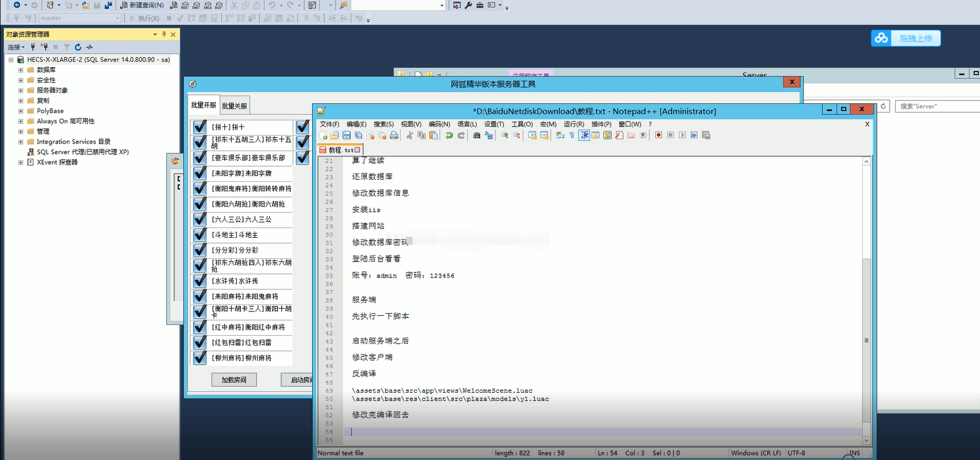This screenshot has height=460, width=980.
Task: Click Activity Monitor pulse icon in Object Explorer
Action: (x=89, y=47)
